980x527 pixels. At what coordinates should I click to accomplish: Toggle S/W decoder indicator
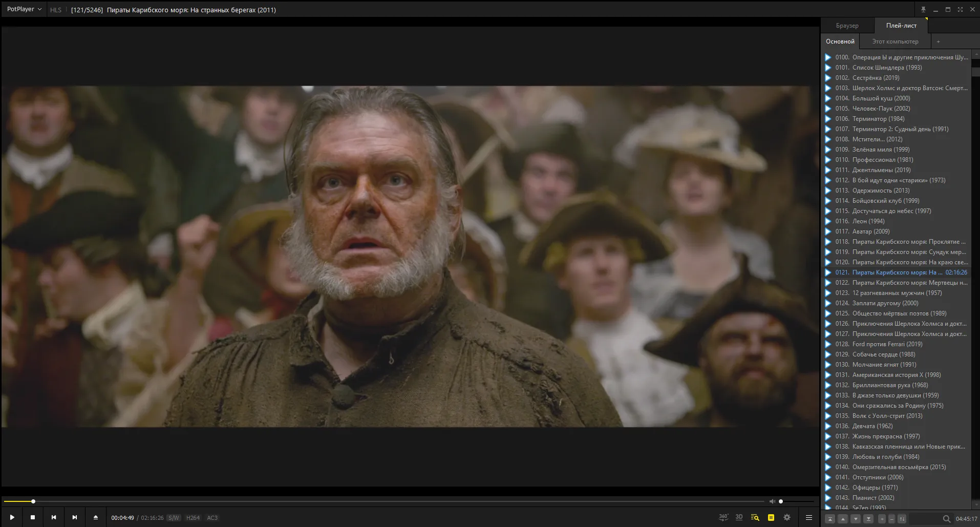(x=174, y=518)
